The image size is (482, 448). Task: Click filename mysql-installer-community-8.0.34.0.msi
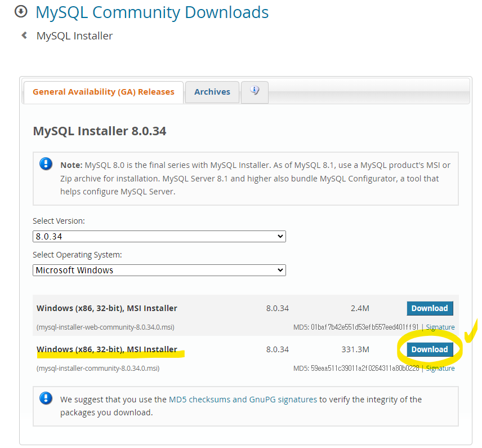click(x=98, y=369)
